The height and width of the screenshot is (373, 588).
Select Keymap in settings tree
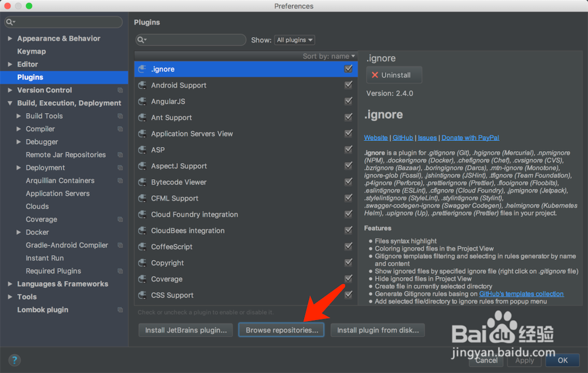[32, 51]
